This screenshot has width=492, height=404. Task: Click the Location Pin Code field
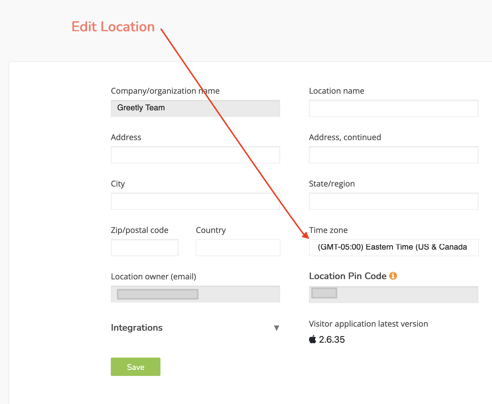click(x=394, y=294)
